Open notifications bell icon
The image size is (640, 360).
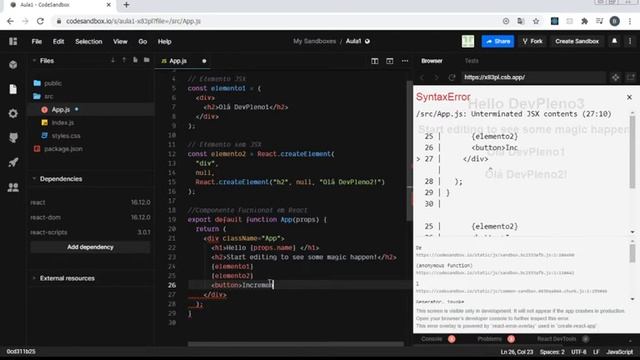(x=614, y=41)
